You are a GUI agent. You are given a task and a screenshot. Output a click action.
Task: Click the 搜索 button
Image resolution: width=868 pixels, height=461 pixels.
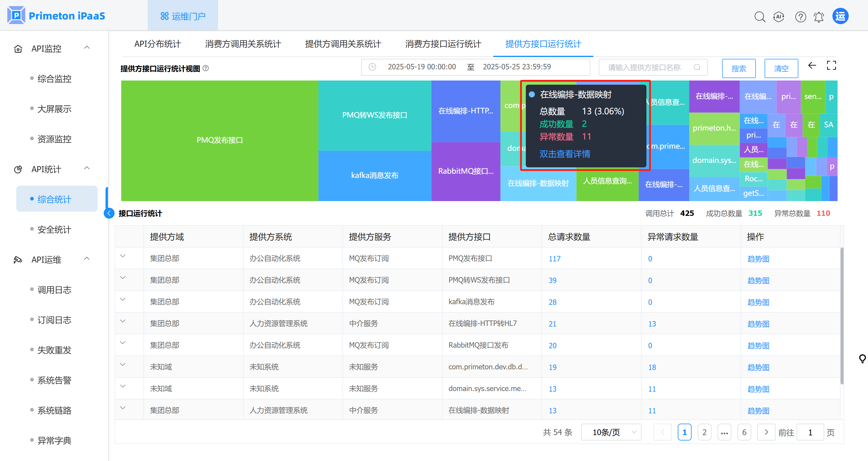[739, 68]
